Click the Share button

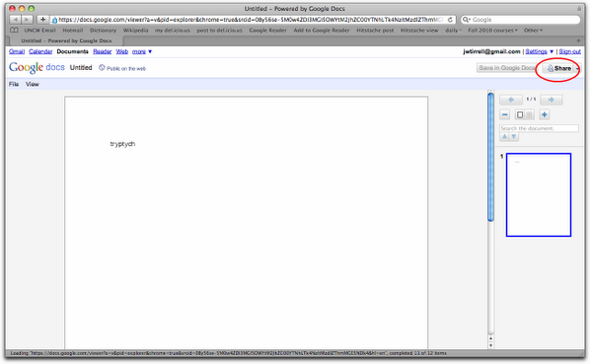tap(558, 68)
